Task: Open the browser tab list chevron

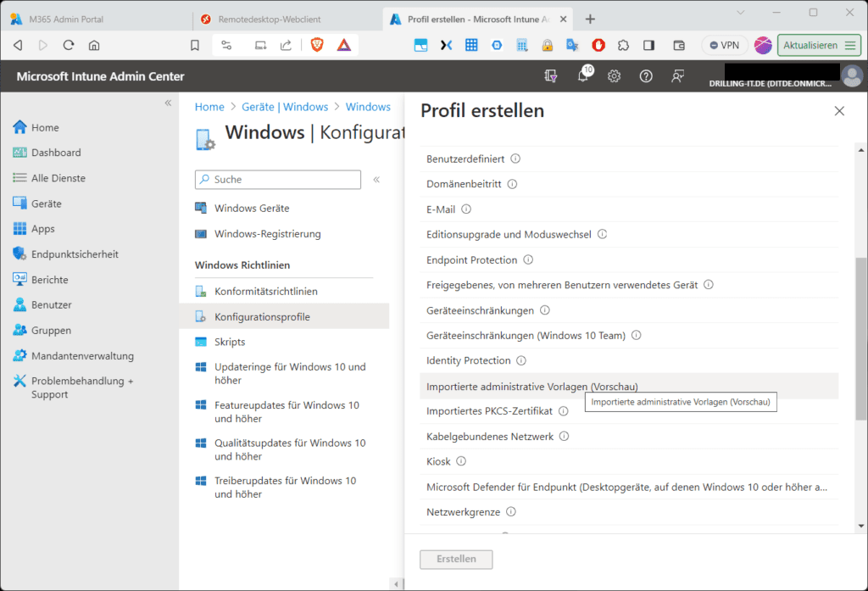Action: coord(740,12)
